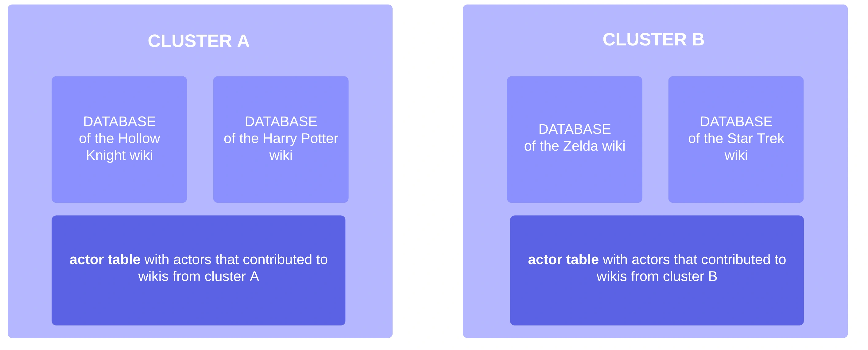Click the "of the Star Trek" line

(x=736, y=138)
